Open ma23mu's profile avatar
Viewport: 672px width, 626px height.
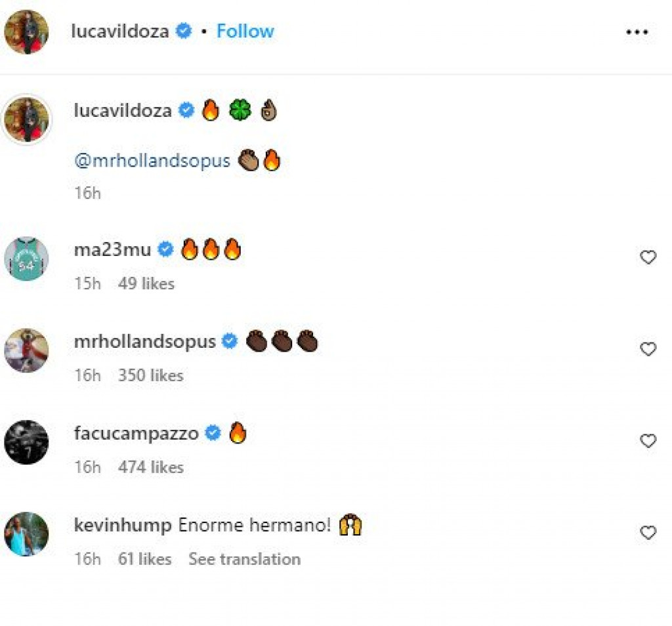click(26, 259)
